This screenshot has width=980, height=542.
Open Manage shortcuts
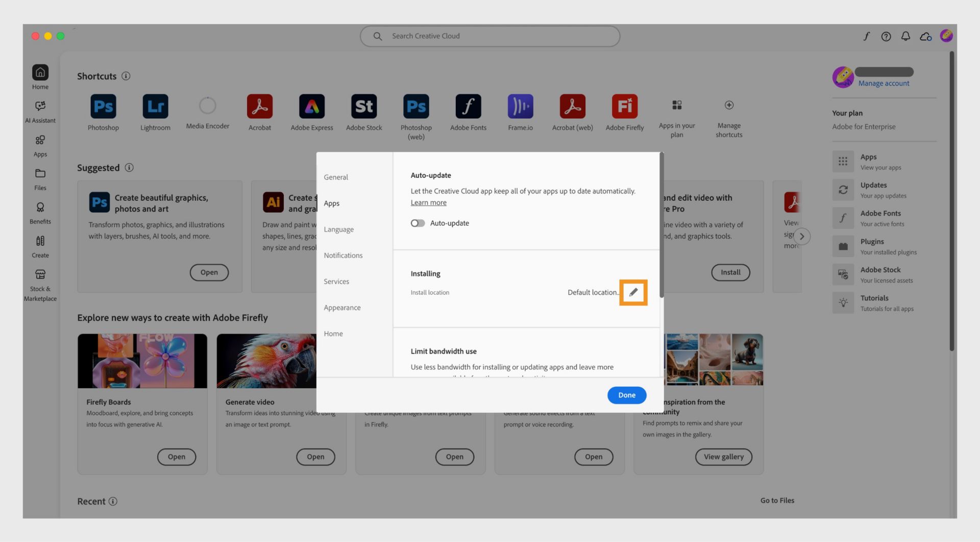(729, 105)
